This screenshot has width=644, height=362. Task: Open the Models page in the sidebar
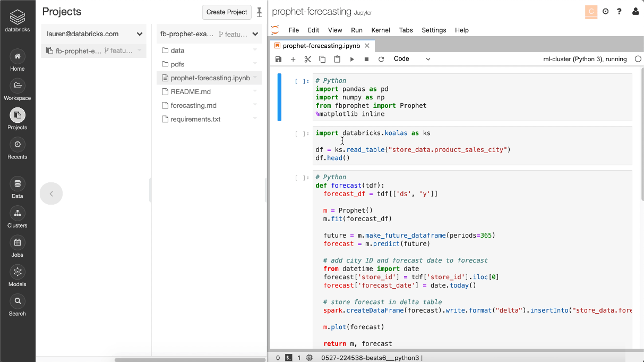(18, 276)
